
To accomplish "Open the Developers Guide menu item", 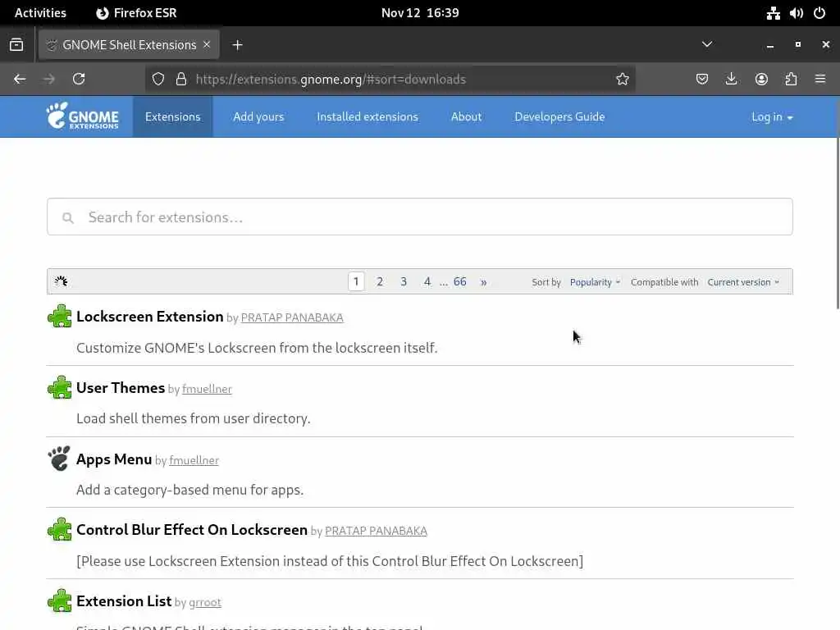I will click(559, 116).
